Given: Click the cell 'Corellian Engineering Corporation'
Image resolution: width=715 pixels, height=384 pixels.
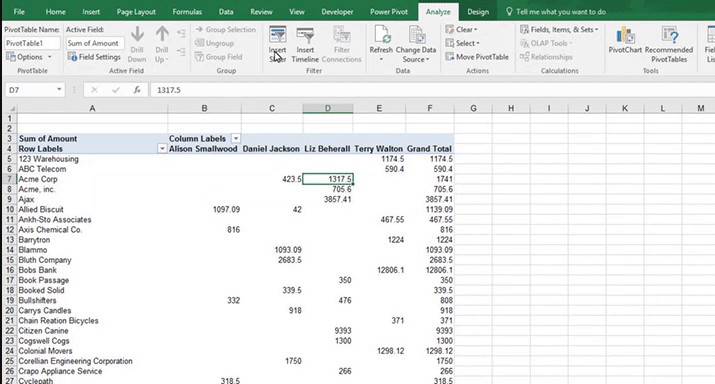Looking at the screenshot, I should click(92, 361).
